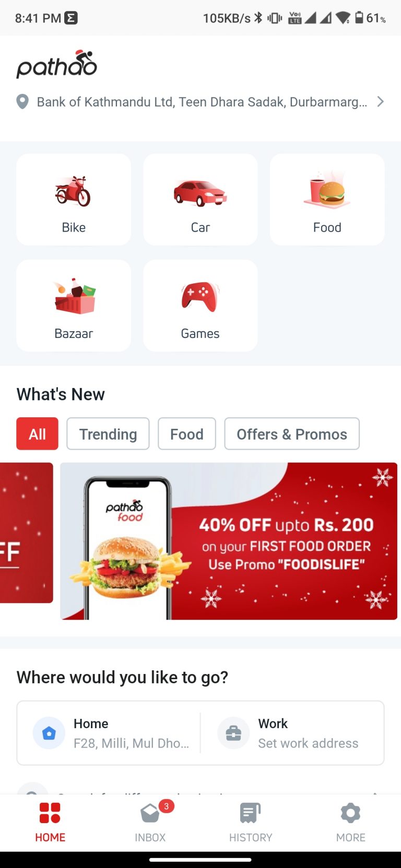Tap the Pathao logo
Screen dimensions: 401x868
(57, 64)
